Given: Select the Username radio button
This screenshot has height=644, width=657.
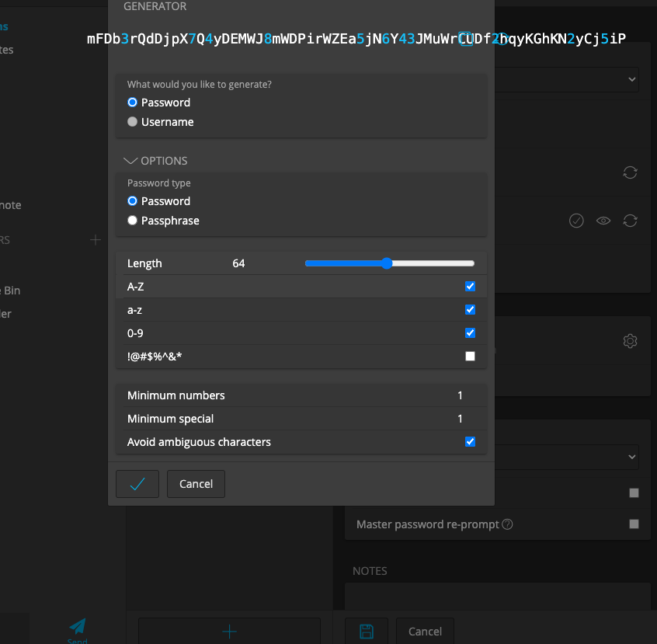Looking at the screenshot, I should [x=132, y=121].
